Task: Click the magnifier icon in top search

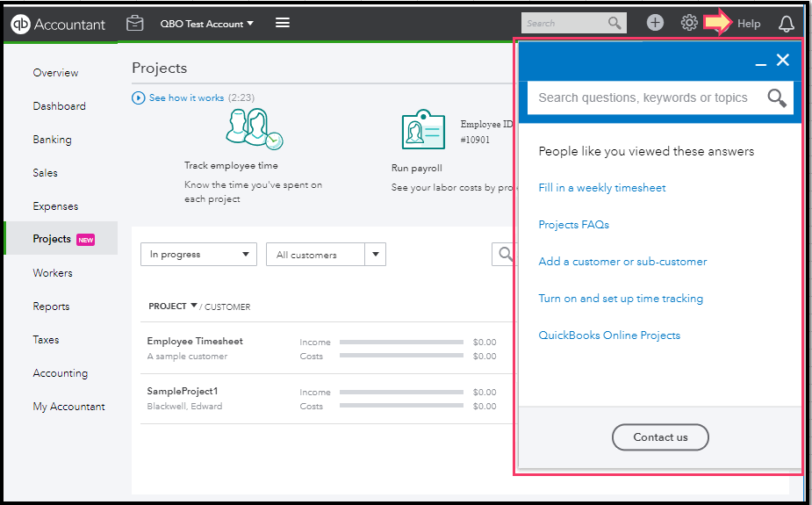Action: [614, 24]
